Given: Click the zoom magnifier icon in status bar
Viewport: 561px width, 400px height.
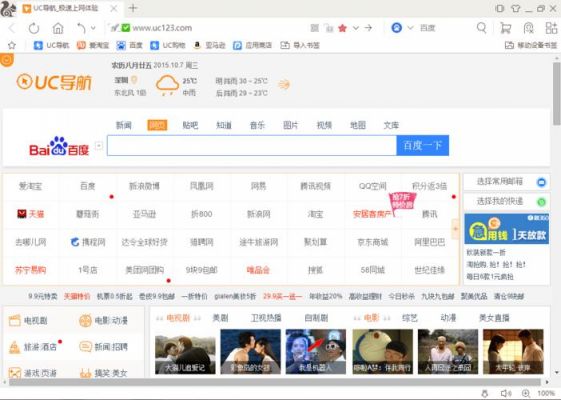Looking at the screenshot, I should [x=526, y=393].
